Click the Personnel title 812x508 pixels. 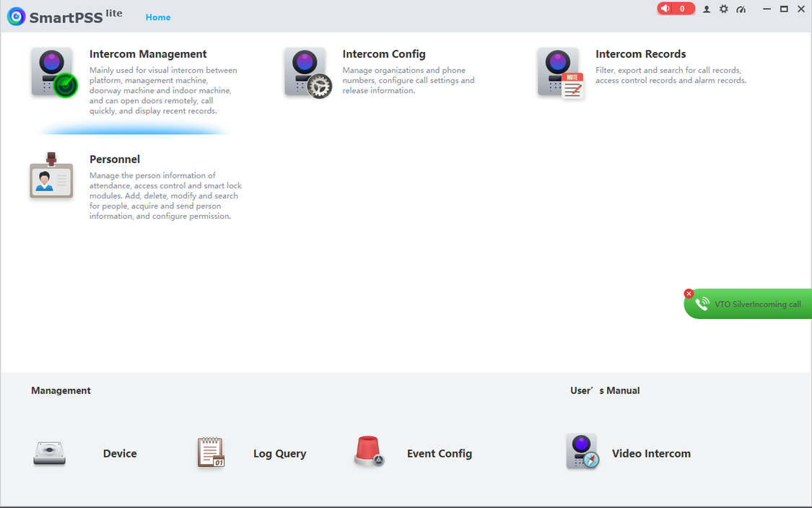coord(115,159)
